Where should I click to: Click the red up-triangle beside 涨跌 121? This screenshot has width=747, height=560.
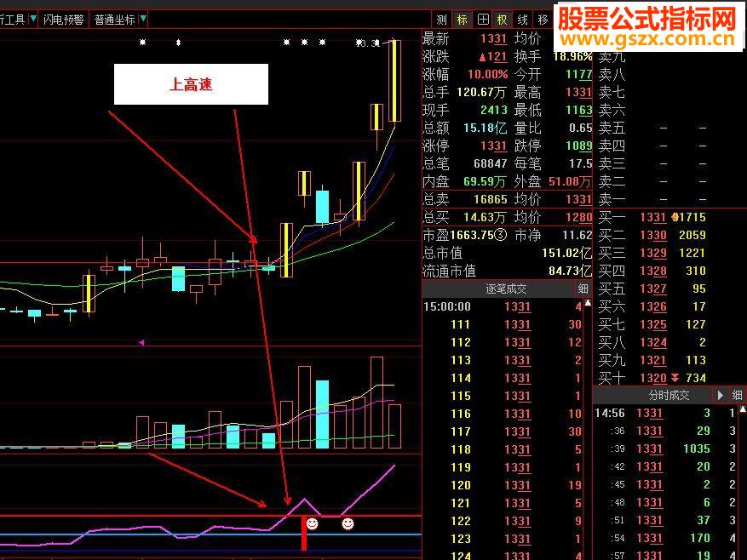click(x=483, y=57)
